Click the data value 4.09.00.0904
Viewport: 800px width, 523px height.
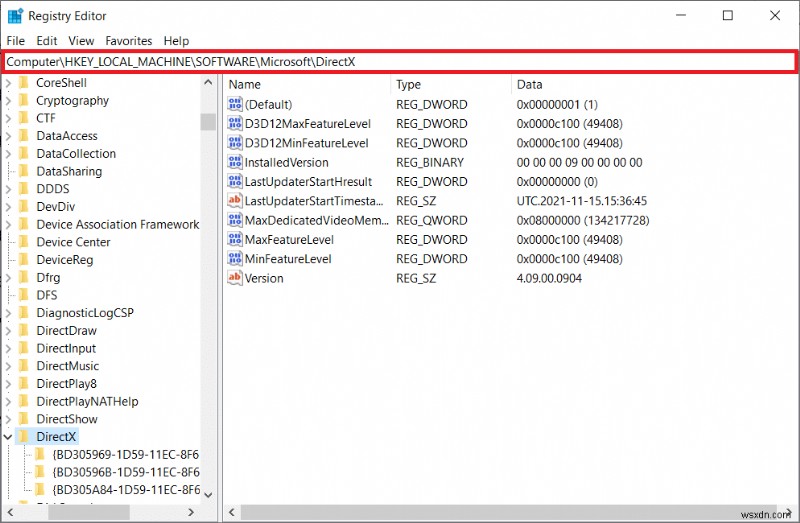click(x=549, y=278)
